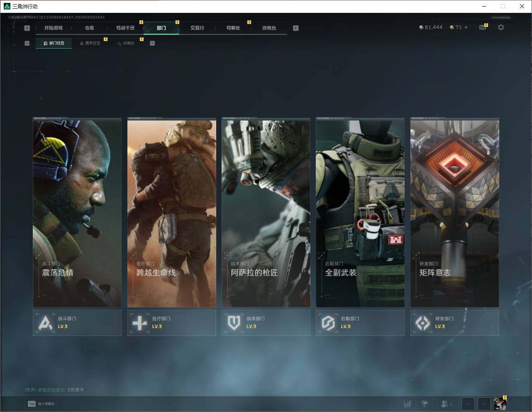
Task: Switch to the 仓库 tab
Action: 89,28
